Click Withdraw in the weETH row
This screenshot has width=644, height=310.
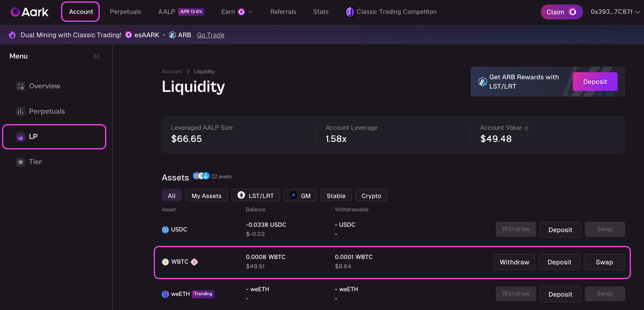[x=516, y=294]
